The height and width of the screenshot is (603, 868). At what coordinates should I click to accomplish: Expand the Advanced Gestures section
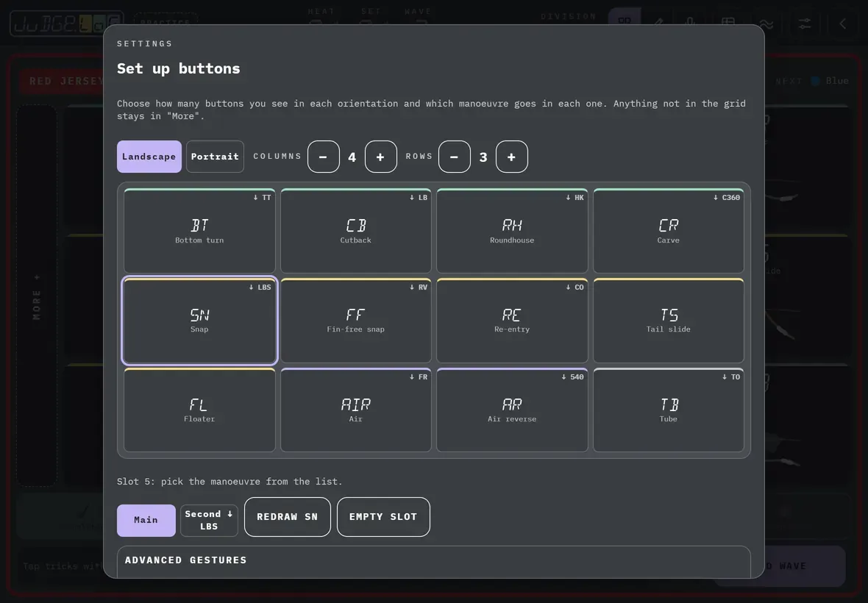(x=433, y=560)
